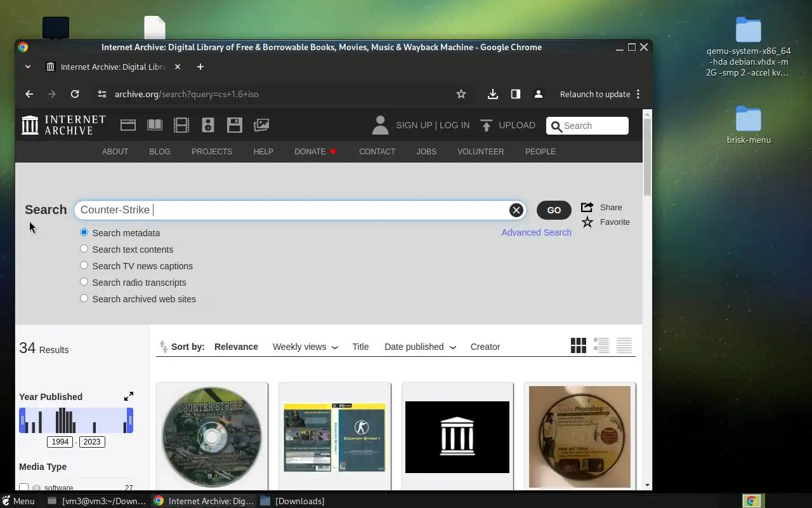Image resolution: width=812 pixels, height=508 pixels.
Task: Clear the search query with X button
Action: click(x=516, y=210)
